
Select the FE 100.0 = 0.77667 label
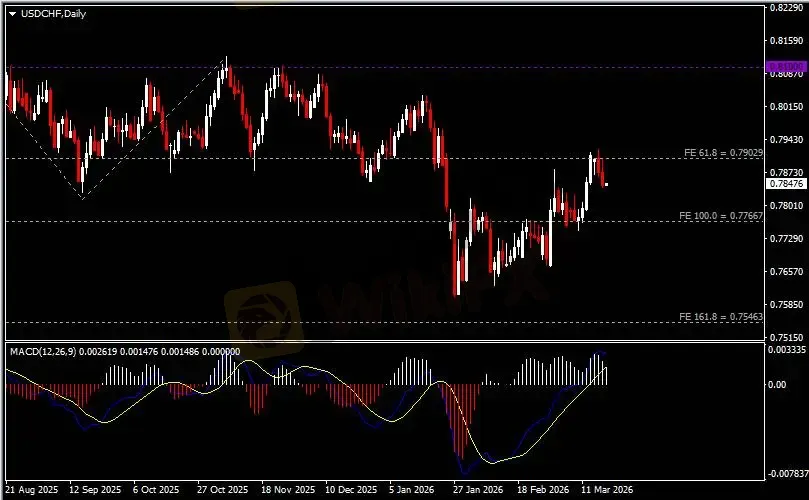pyautogui.click(x=721, y=216)
